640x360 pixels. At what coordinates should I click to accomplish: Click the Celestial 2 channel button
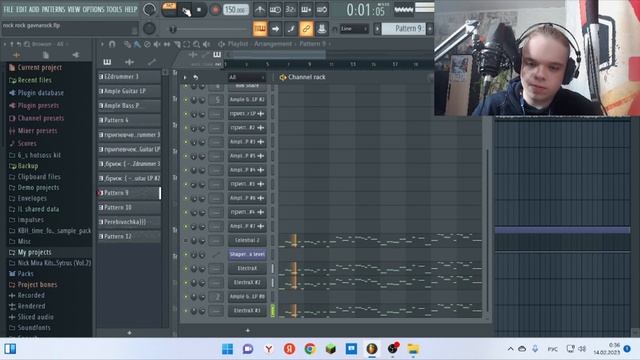247,240
